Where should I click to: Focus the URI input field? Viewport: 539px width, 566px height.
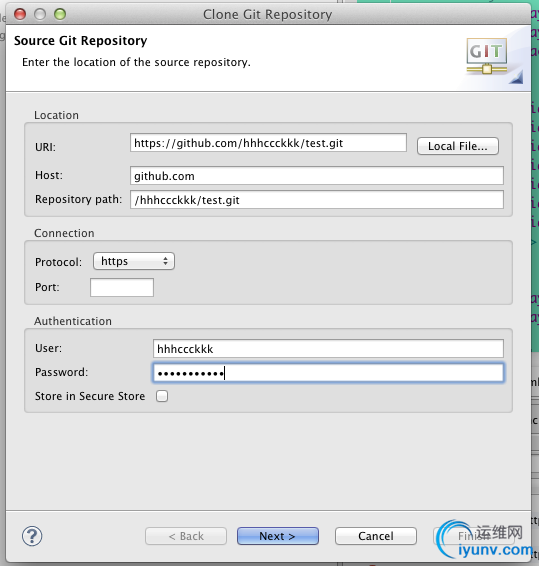[268, 143]
